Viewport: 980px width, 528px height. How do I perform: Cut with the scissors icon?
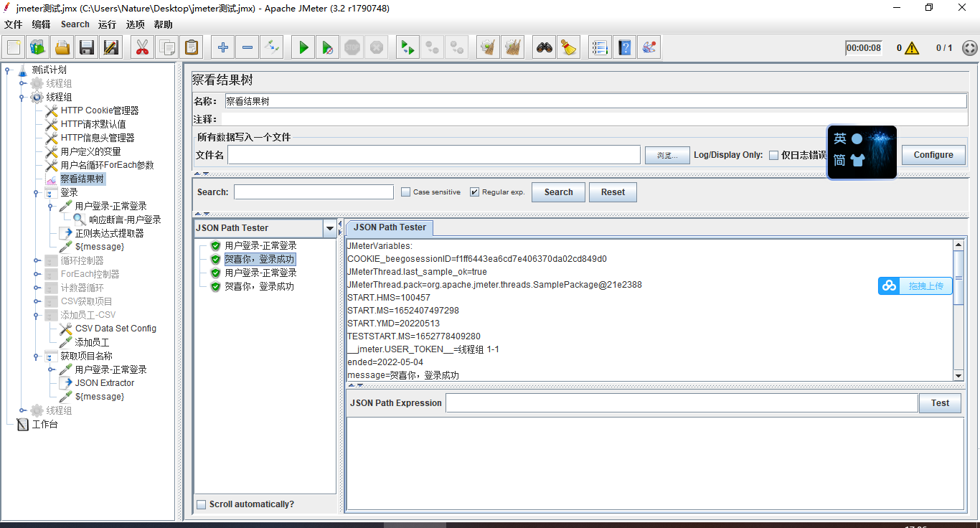142,47
